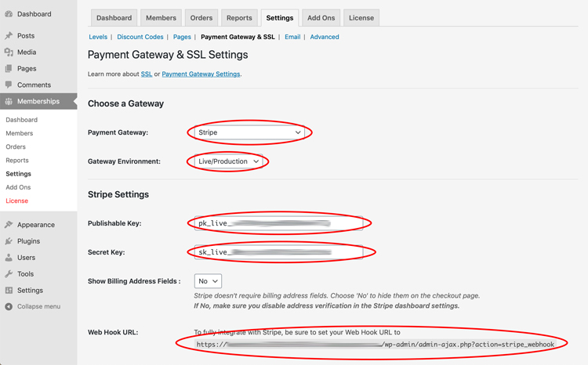The height and width of the screenshot is (365, 588).
Task: Click into the Publishable Key field
Action: [278, 224]
